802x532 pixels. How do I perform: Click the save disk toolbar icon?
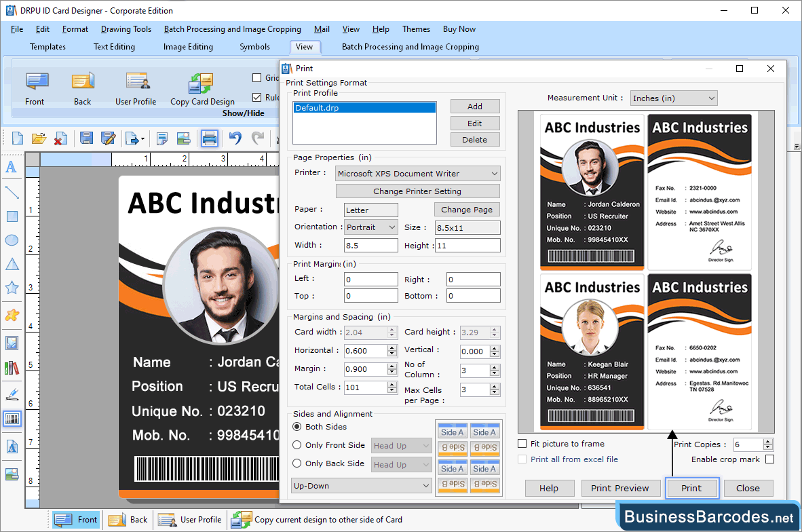coord(86,138)
